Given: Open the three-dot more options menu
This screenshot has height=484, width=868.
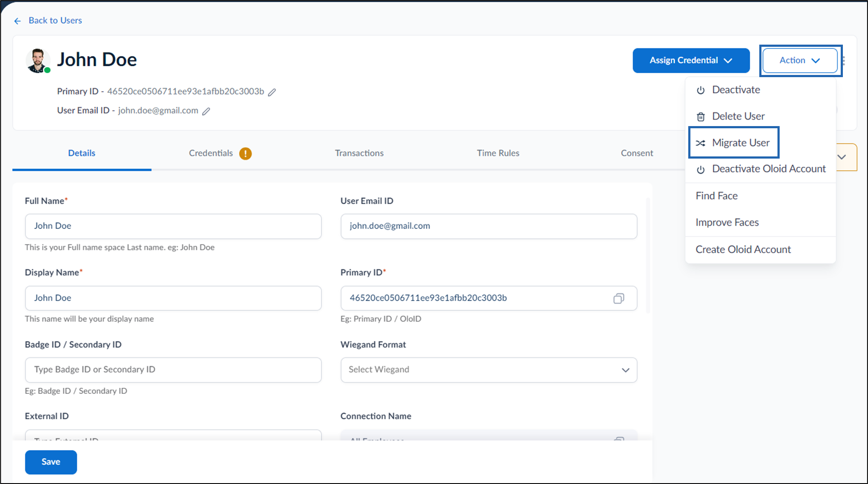Looking at the screenshot, I should click(844, 61).
